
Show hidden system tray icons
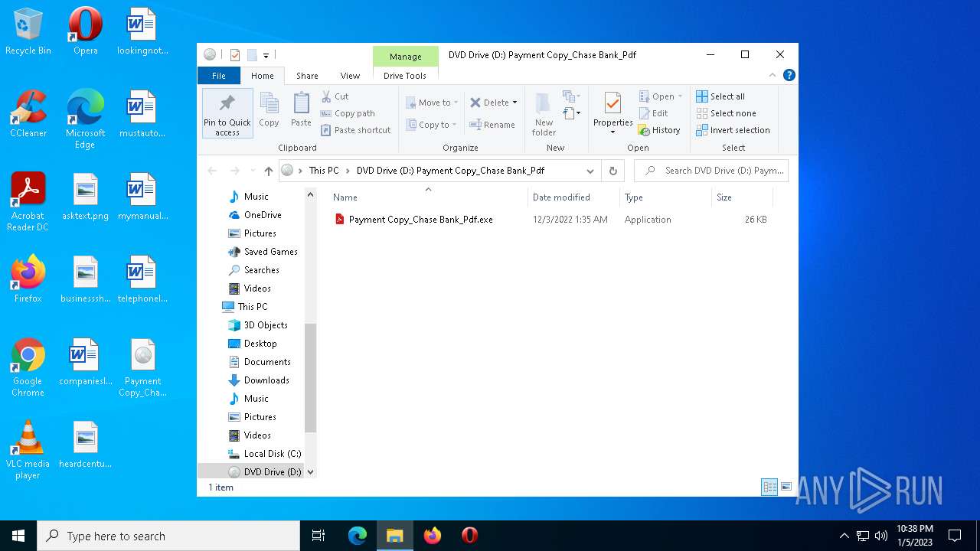tap(844, 536)
